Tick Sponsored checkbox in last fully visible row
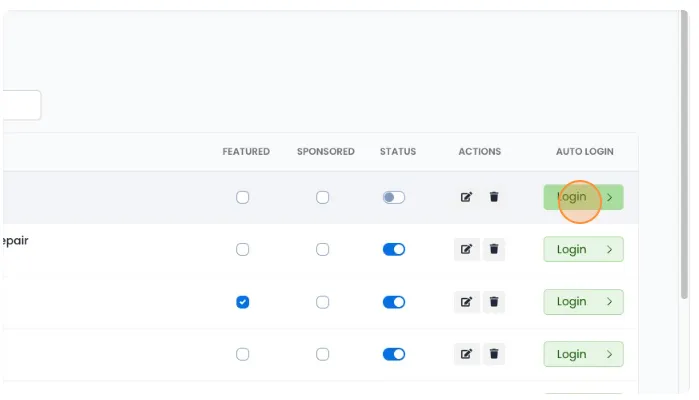 pos(322,354)
